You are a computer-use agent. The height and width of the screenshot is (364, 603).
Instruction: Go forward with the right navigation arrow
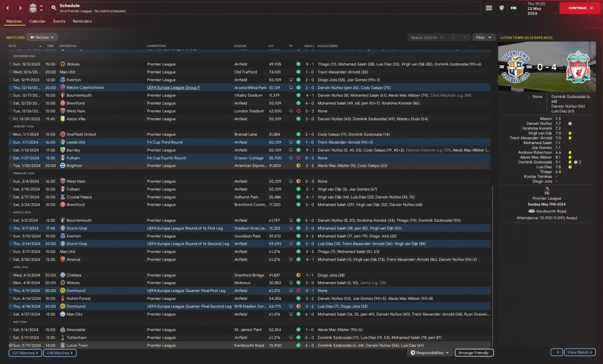click(20, 8)
